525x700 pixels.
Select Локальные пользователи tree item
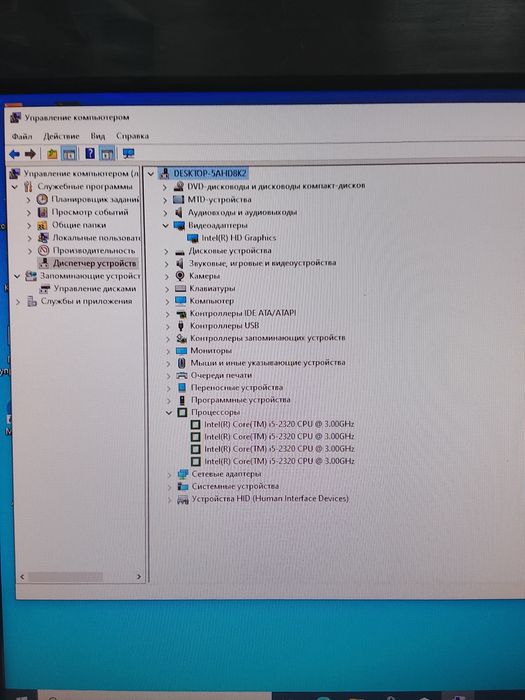click(x=96, y=238)
